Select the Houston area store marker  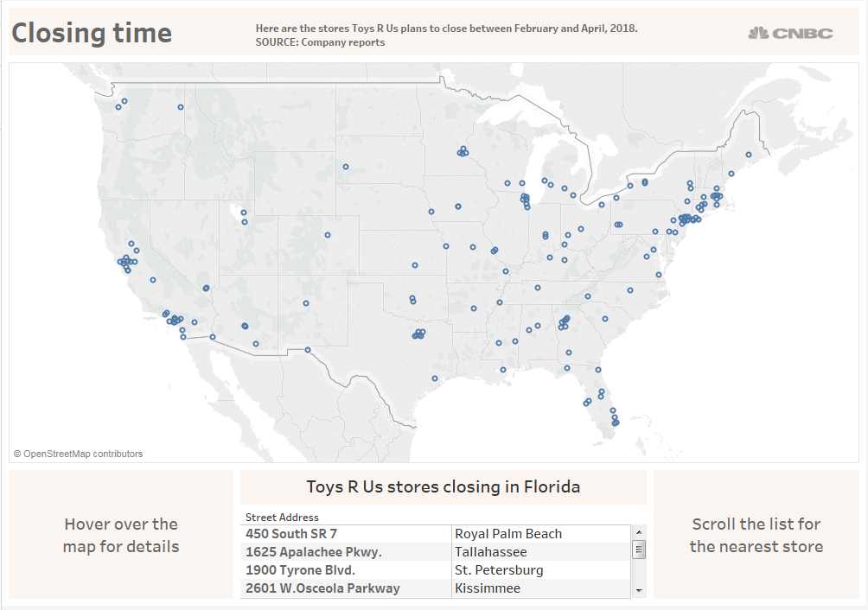tap(435, 378)
